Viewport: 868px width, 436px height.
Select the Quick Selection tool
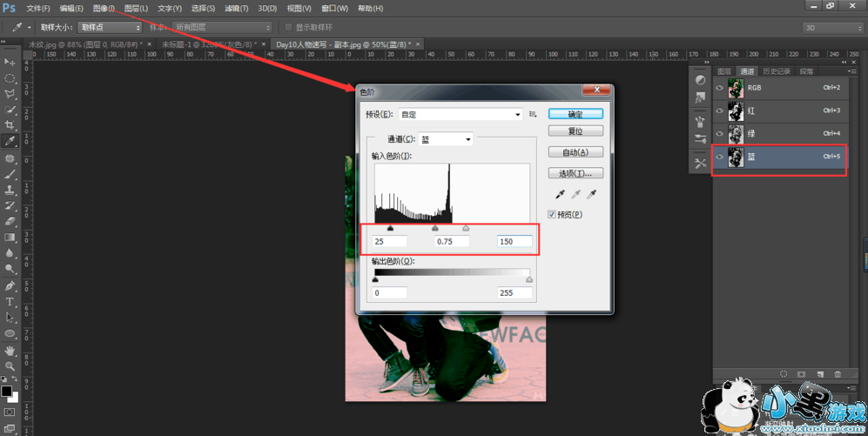[x=10, y=110]
